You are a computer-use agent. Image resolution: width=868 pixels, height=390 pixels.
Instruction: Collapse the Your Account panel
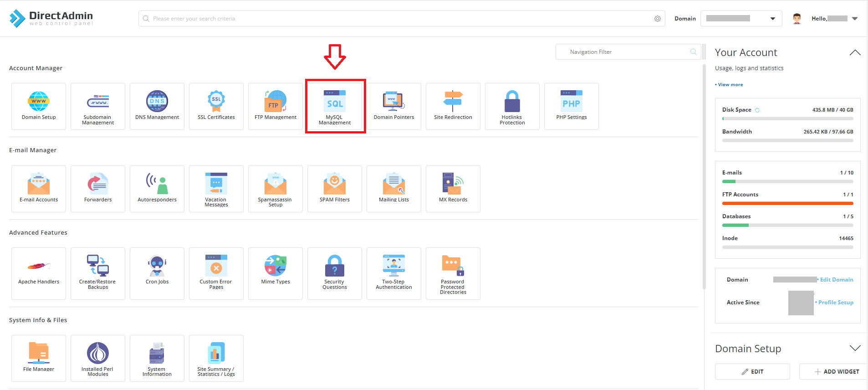[855, 53]
